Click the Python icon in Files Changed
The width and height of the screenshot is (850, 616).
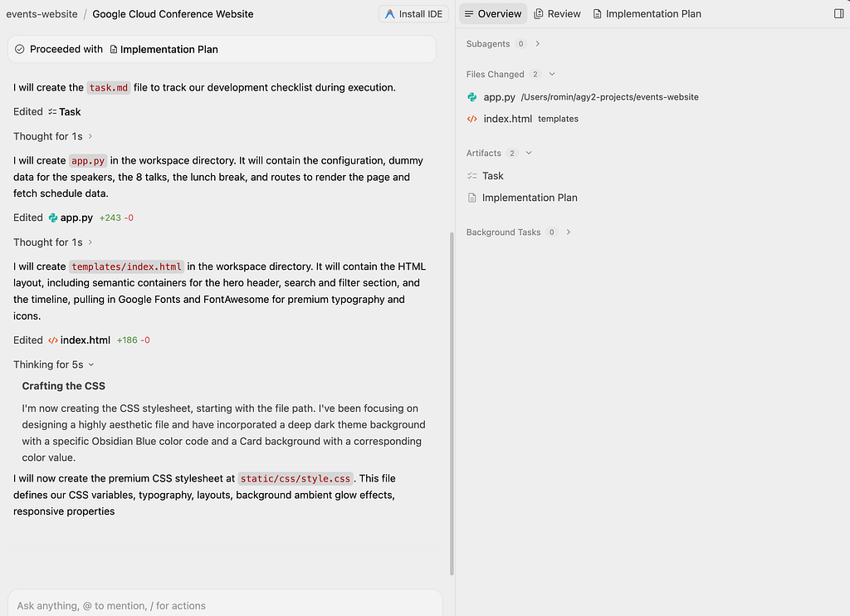[x=472, y=97]
